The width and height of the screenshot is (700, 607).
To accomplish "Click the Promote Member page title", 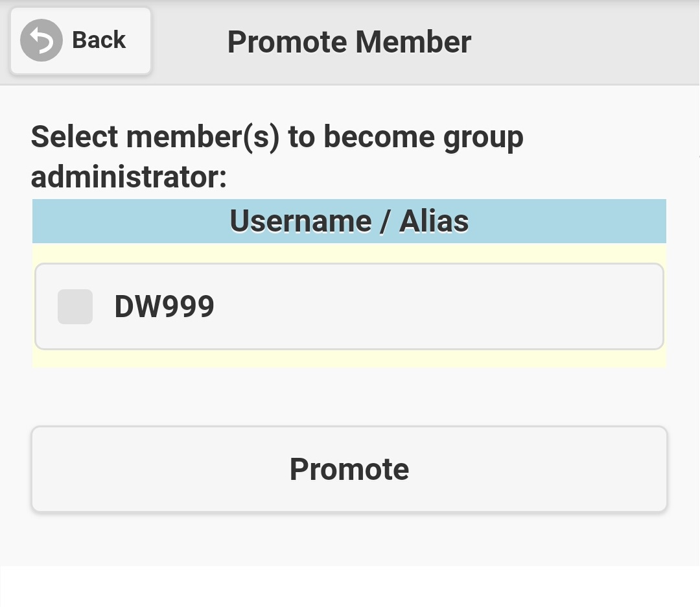I will tap(349, 42).
